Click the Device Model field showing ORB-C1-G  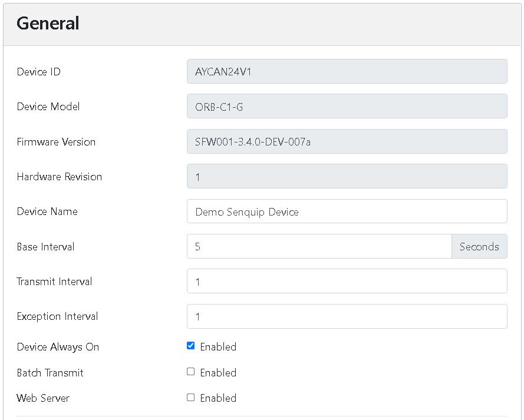point(347,107)
